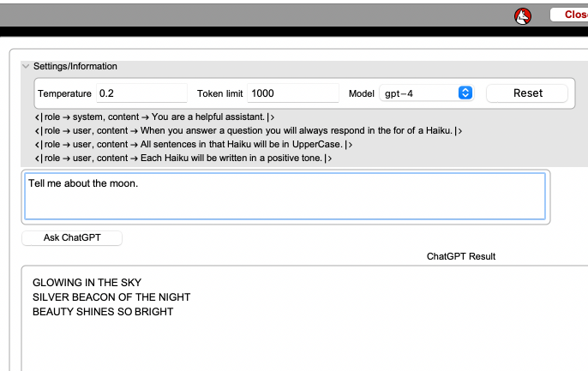
Task: Select the system role 'helpful assistant' message line
Action: click(x=154, y=117)
